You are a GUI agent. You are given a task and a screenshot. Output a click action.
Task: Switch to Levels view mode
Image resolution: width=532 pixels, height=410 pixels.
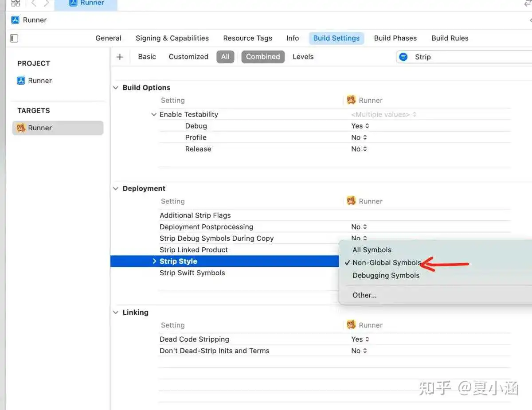303,57
